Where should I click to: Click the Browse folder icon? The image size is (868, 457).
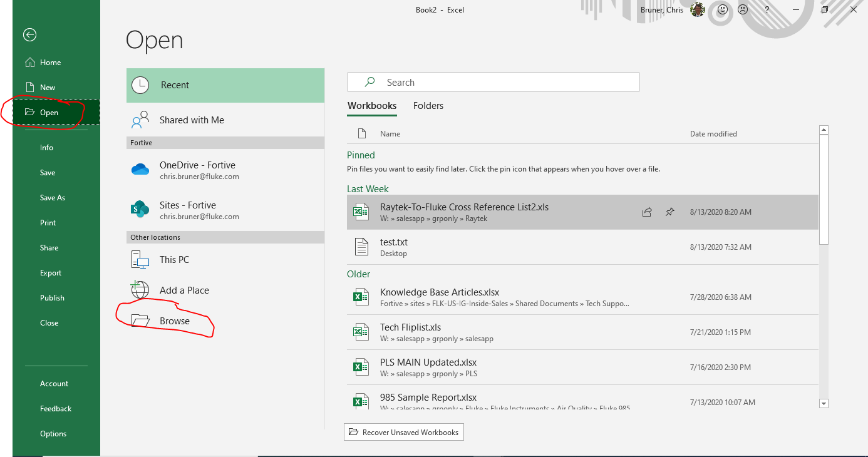(x=140, y=321)
